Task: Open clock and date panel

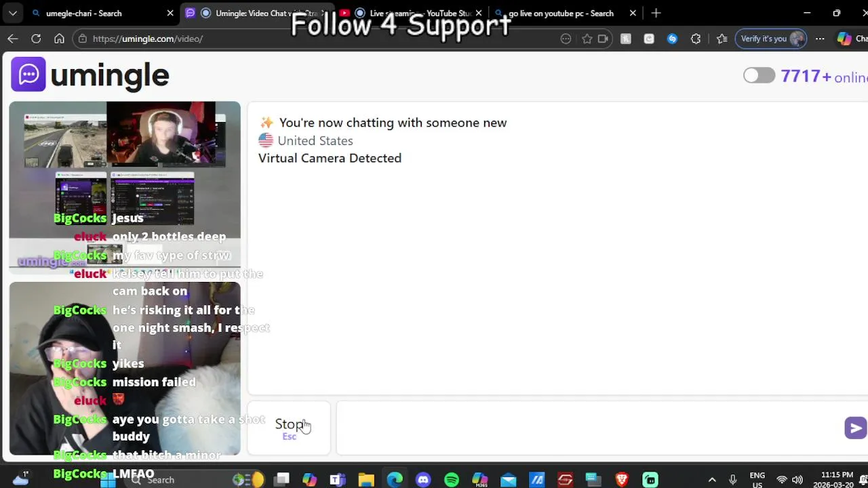Action: tap(836, 480)
